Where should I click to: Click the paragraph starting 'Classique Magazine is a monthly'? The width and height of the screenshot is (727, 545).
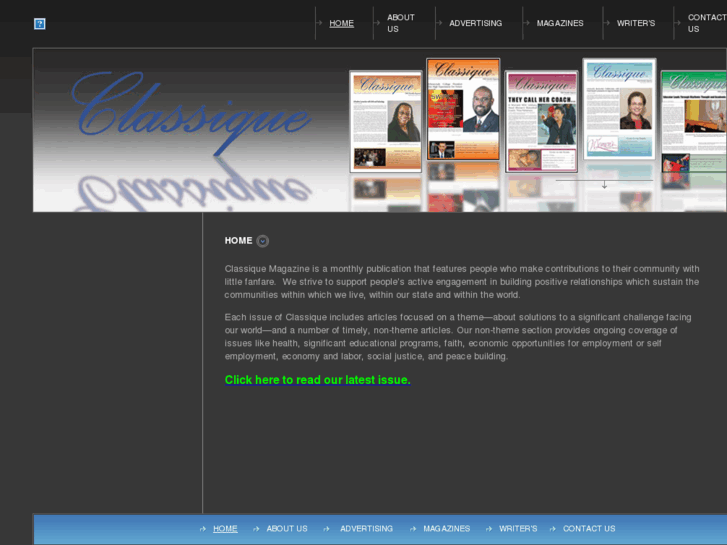click(462, 282)
